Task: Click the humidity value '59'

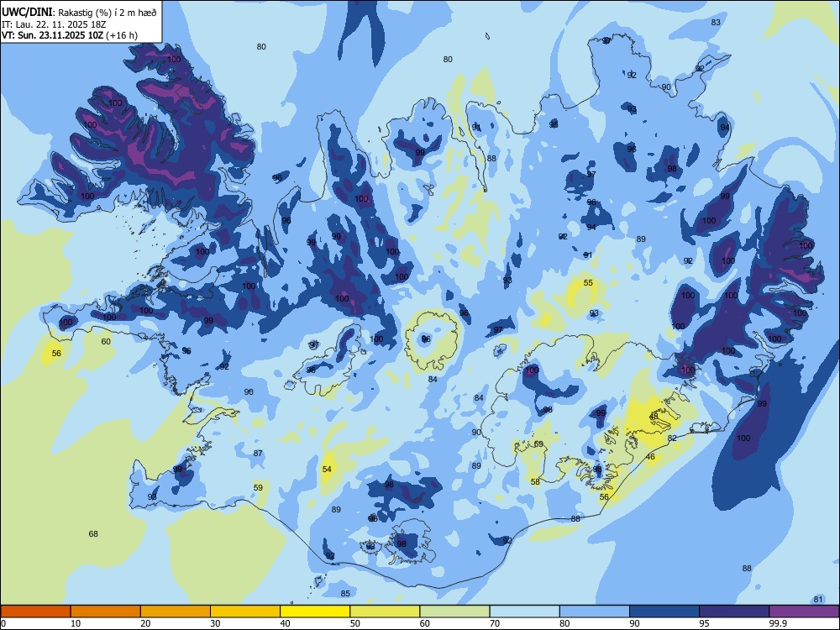Action: (x=258, y=488)
